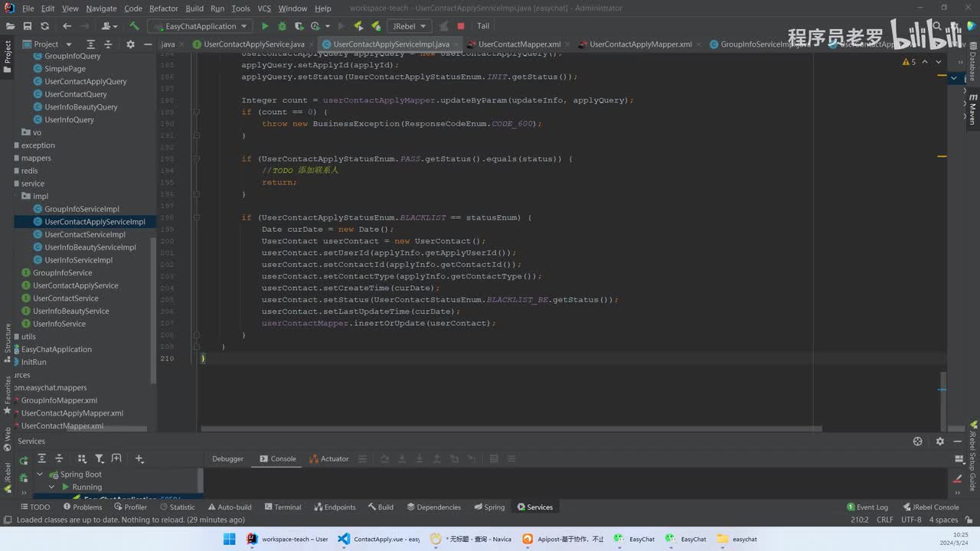
Task: Open Project panel settings gear
Action: pos(130,44)
